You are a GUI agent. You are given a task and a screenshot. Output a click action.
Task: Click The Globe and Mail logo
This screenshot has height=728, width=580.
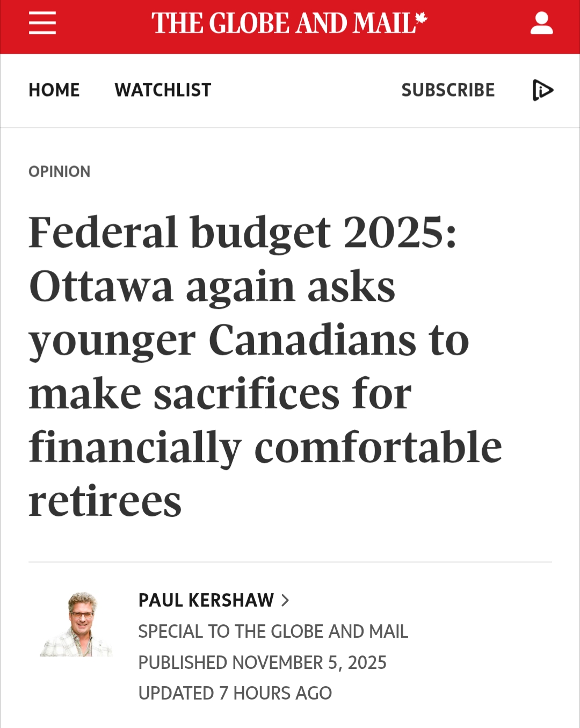coord(285,24)
